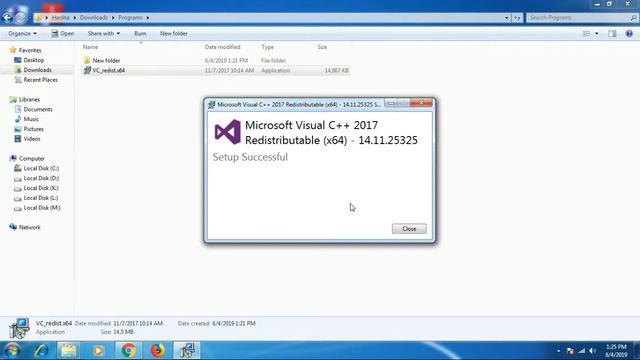The image size is (640, 360).
Task: Open the Videos library
Action: click(x=32, y=139)
